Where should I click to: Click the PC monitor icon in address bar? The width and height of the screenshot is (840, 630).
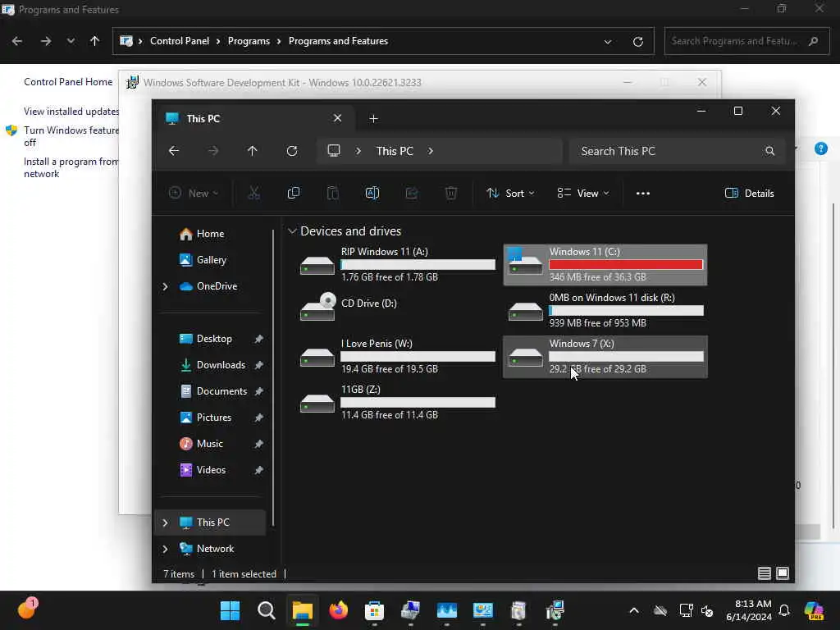click(x=334, y=151)
